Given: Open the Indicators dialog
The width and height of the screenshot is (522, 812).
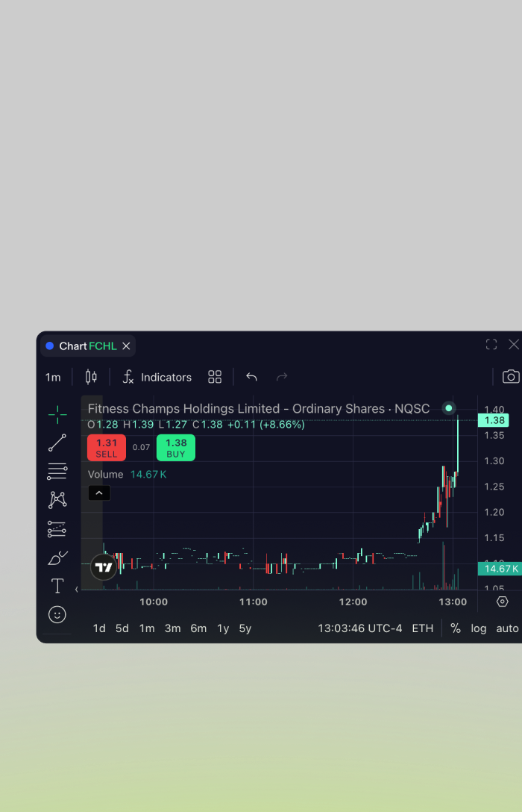Looking at the screenshot, I should 157,377.
